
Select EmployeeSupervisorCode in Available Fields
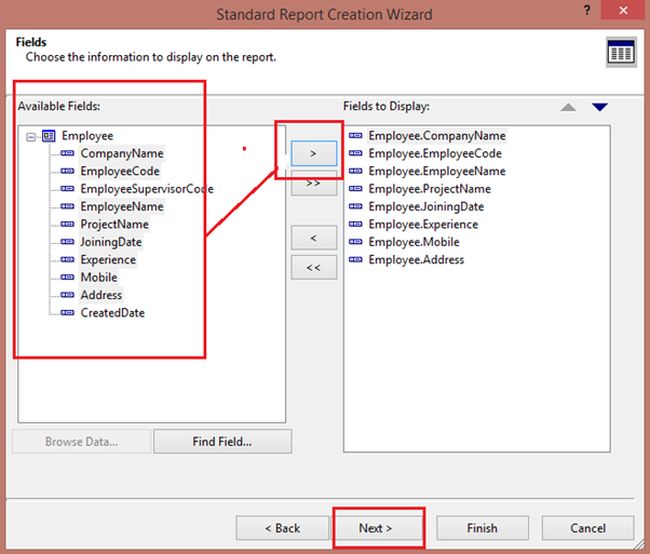click(147, 189)
